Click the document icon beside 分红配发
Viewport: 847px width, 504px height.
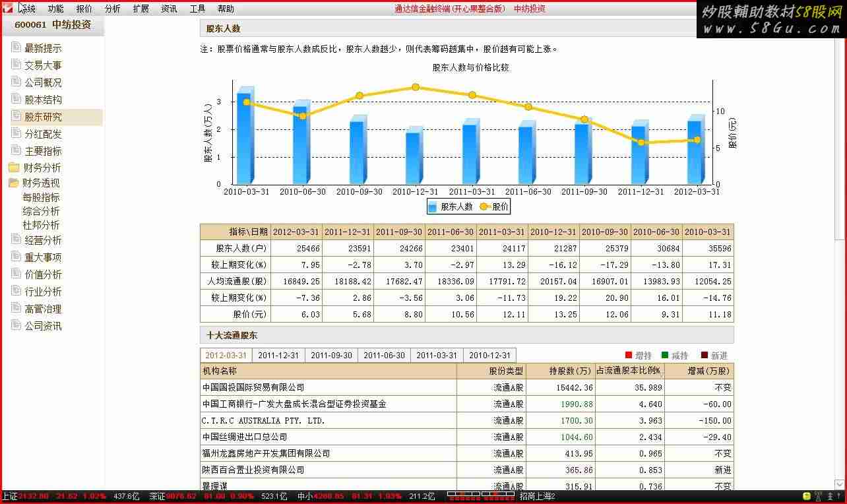[16, 133]
